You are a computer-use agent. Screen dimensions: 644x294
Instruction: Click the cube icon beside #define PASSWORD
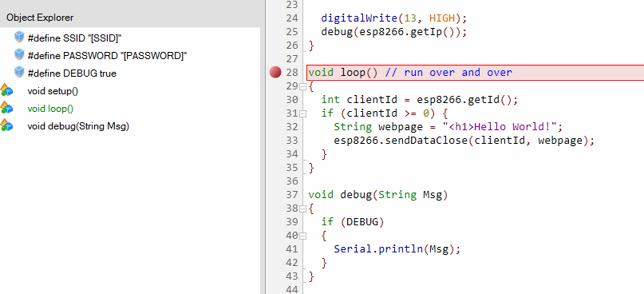click(x=19, y=54)
